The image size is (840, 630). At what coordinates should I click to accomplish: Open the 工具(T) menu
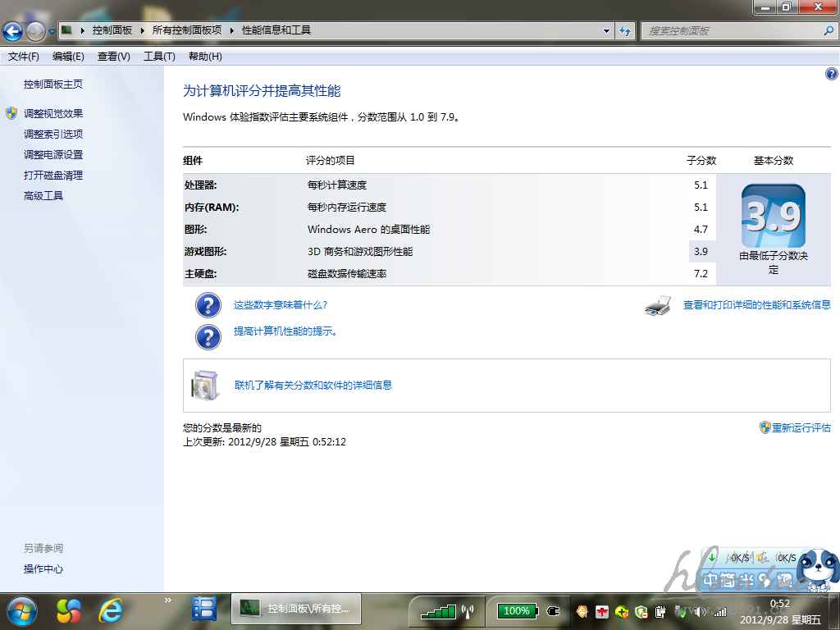click(x=159, y=57)
